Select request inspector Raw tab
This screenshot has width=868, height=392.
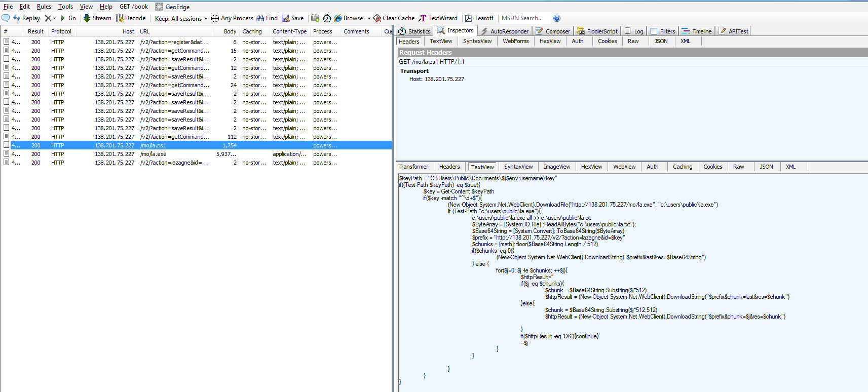pos(633,42)
